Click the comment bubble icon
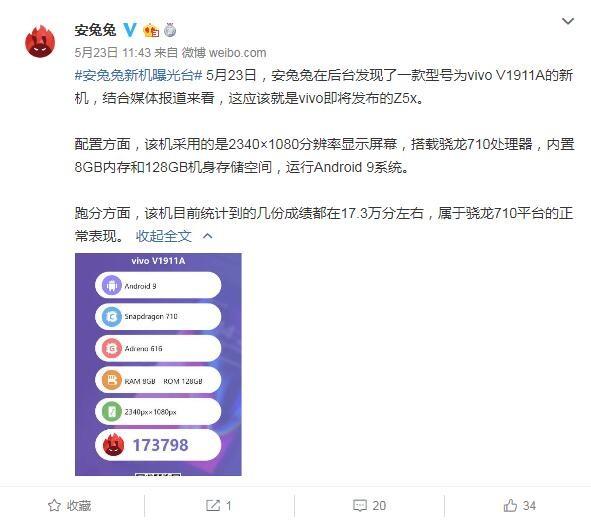The height and width of the screenshot is (523, 591). click(x=360, y=505)
